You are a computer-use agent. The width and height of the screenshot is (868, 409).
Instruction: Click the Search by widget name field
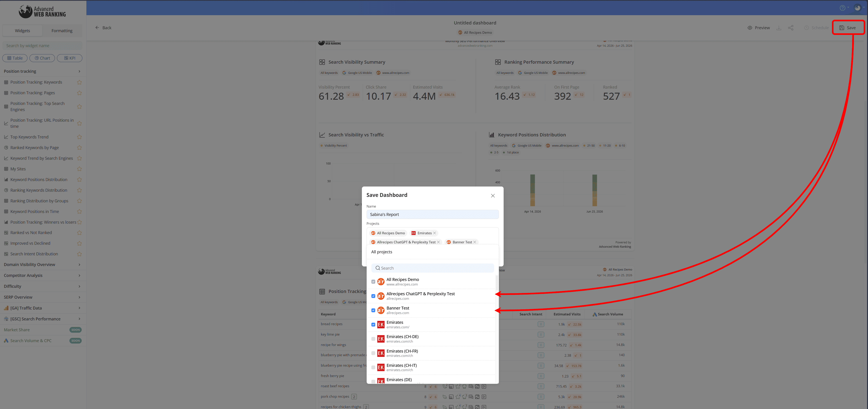point(42,46)
